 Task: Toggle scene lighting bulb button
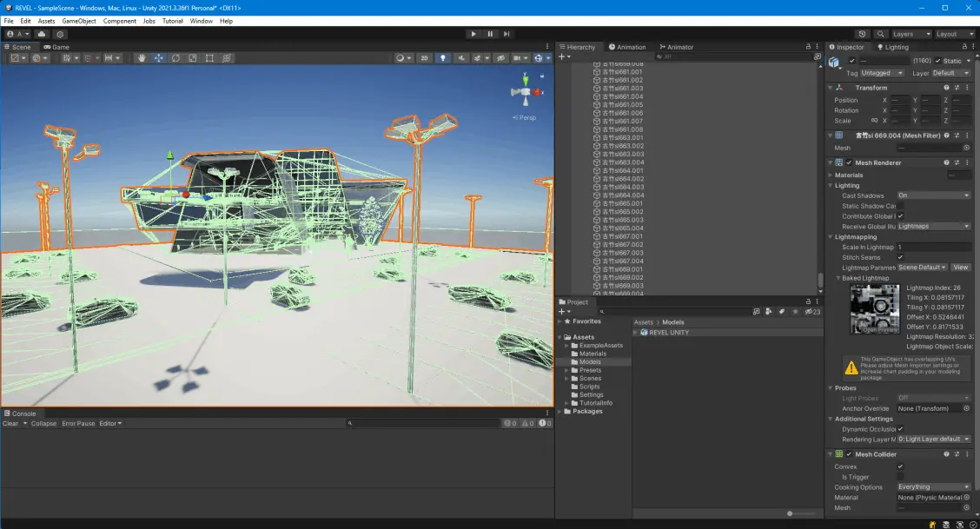tap(443, 58)
